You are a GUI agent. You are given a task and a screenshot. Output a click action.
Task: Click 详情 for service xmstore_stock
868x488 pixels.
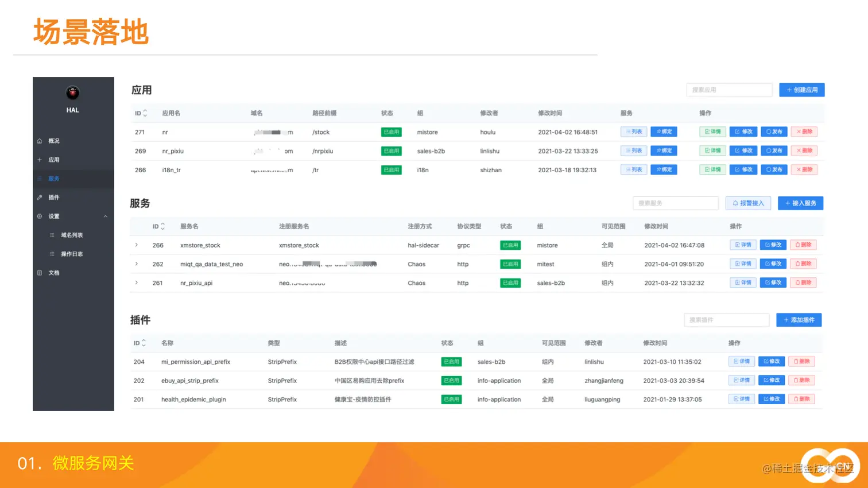pos(743,245)
